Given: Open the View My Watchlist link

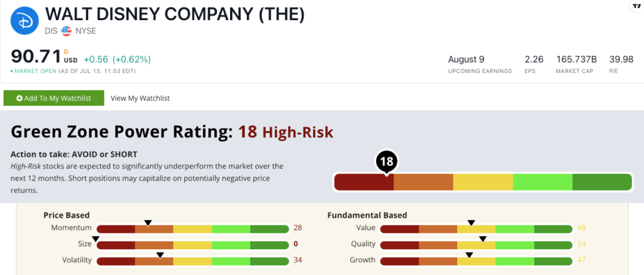Looking at the screenshot, I should 140,98.
